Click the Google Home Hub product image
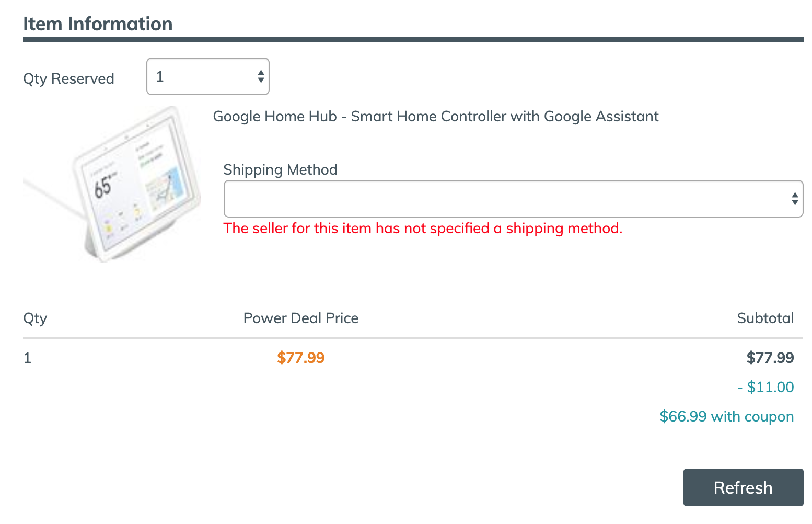This screenshot has width=812, height=524. (x=112, y=184)
